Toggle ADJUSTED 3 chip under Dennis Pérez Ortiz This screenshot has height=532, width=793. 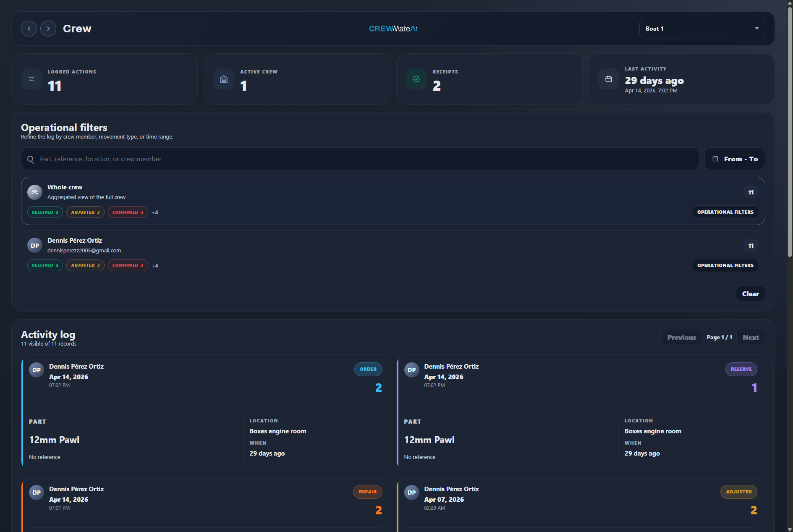click(85, 265)
